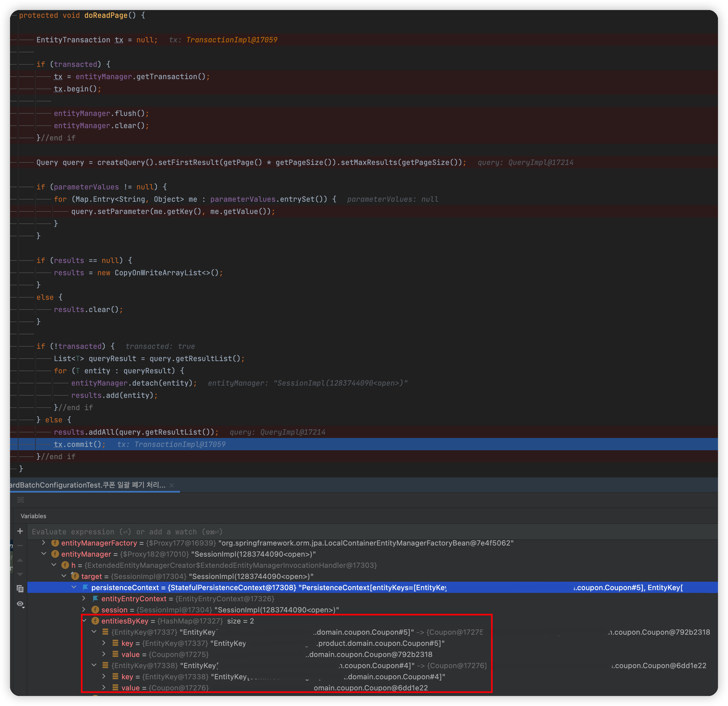Image resolution: width=728 pixels, height=706 pixels.
Task: Collapse the entityManager node
Action: (44, 554)
